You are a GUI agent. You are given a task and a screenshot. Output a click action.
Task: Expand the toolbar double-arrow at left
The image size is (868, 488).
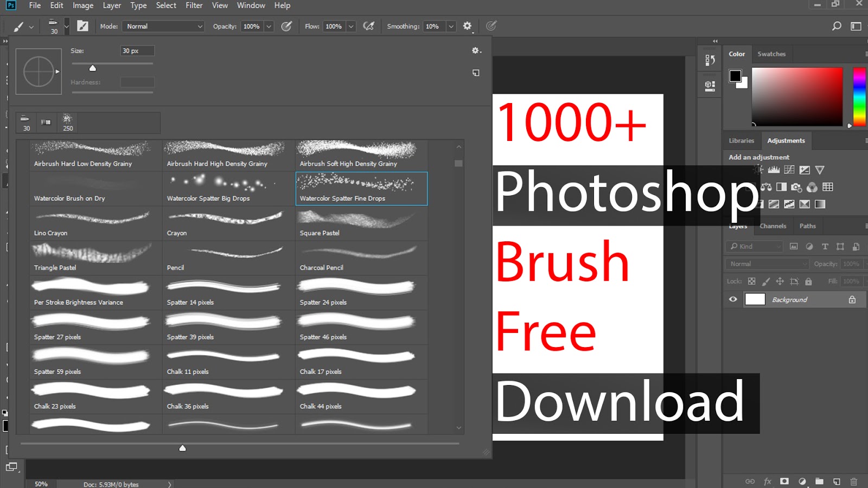(5, 41)
